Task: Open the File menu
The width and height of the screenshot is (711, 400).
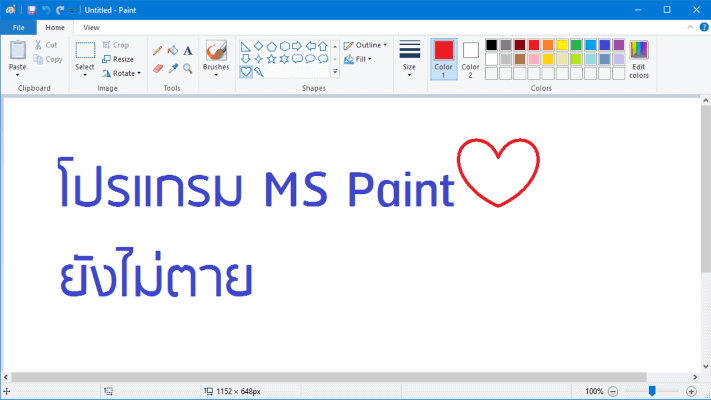Action: 18,28
